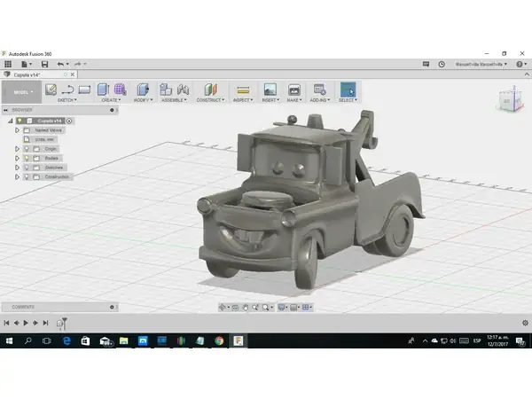Open the MODIFY menu
This screenshot has height=399, width=532.
coord(143,100)
